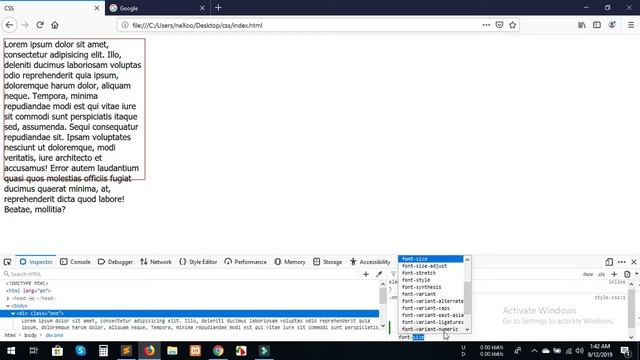Click the filter styles funnel icon
The image size is (640, 360).
coord(393,274)
